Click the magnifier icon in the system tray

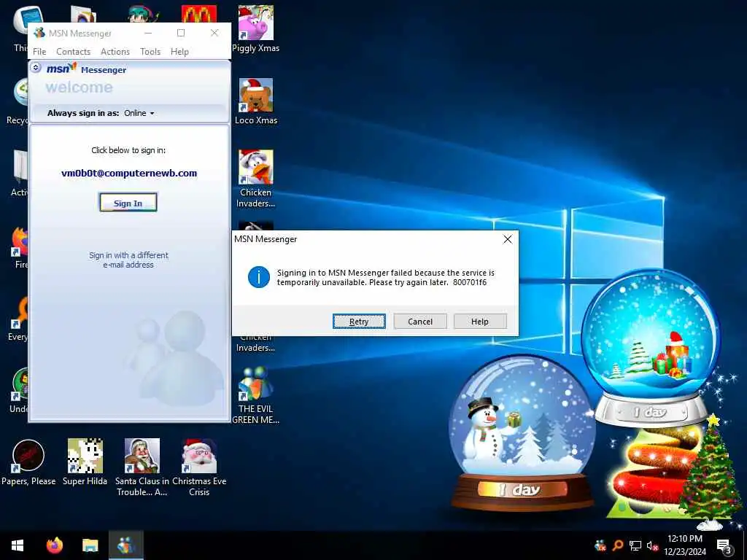pyautogui.click(x=618, y=545)
